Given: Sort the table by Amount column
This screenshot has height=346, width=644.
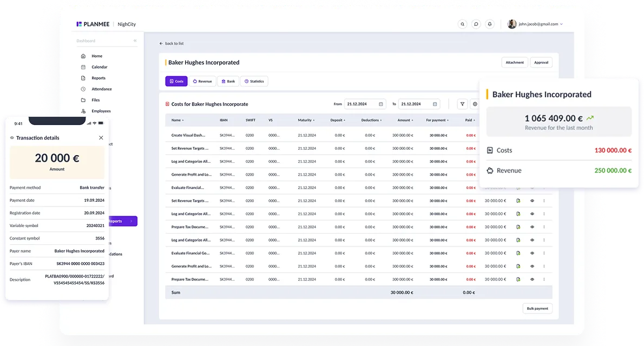Looking at the screenshot, I should click(x=405, y=120).
